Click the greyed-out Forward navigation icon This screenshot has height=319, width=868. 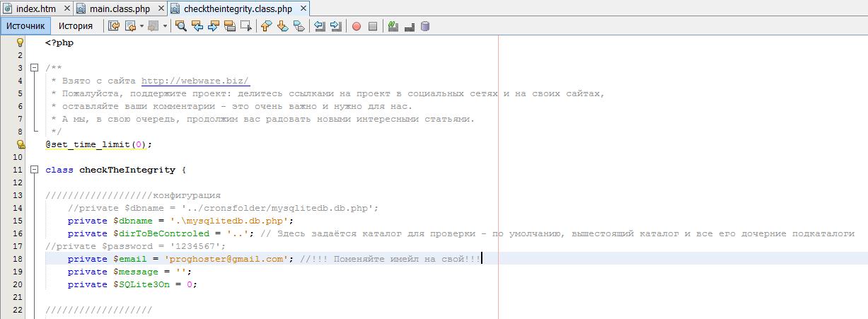(154, 26)
